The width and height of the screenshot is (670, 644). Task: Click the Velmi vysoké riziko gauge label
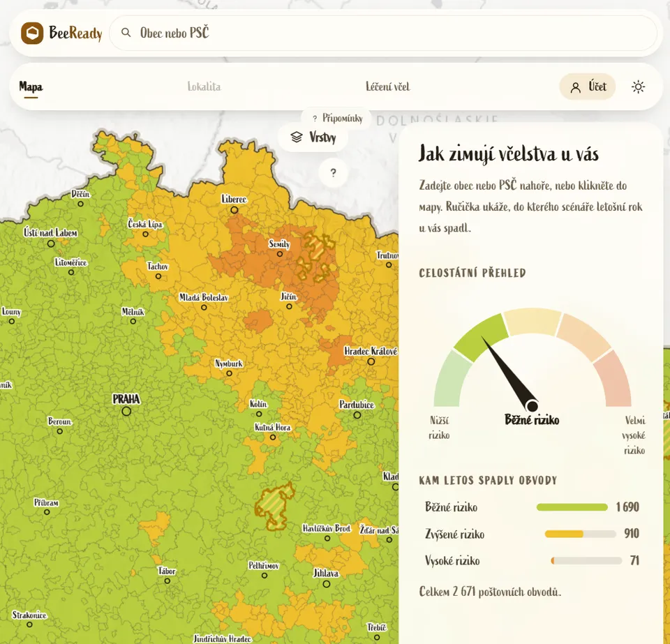pos(634,435)
